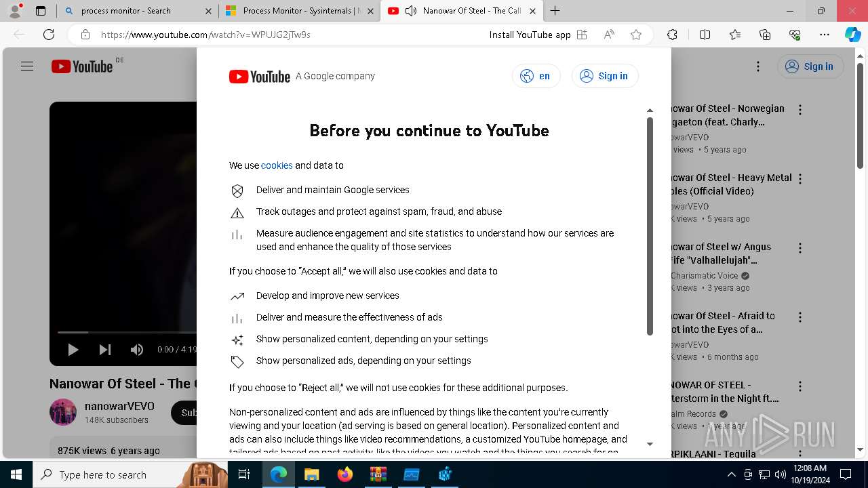Reload the current page
868x488 pixels.
[49, 35]
